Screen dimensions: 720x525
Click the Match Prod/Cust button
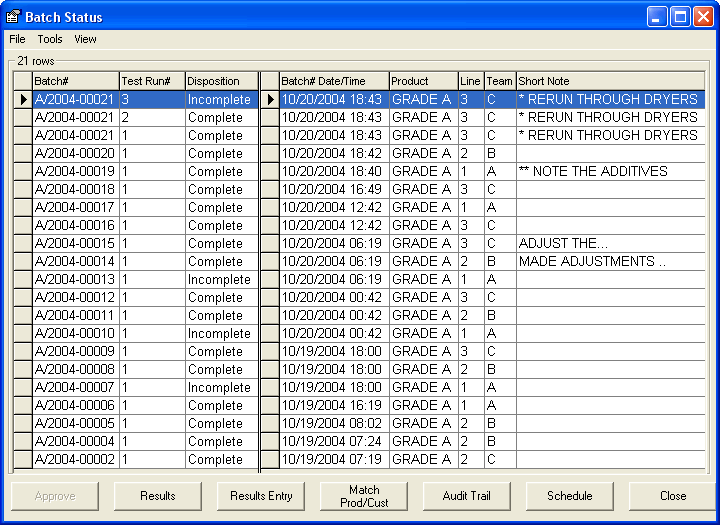[x=364, y=496]
